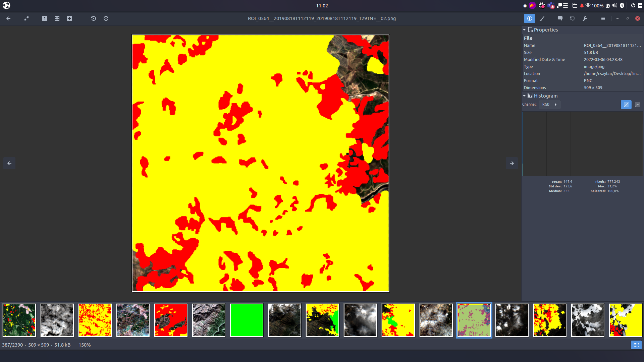Click the 11:02 clock in top panel
Viewport: 644px width, 362px height.
322,6
